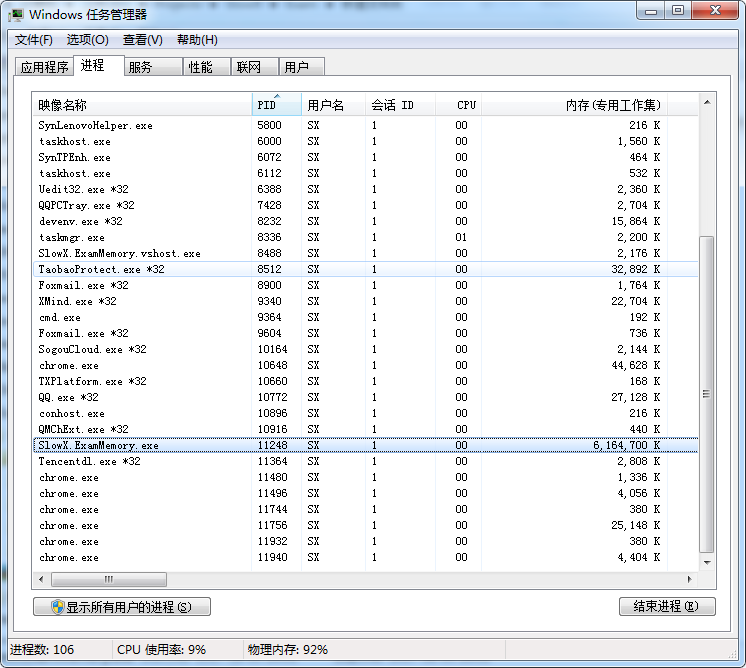This screenshot has width=746, height=668.
Task: Click 物理内存: 92% in status bar
Action: [x=288, y=649]
